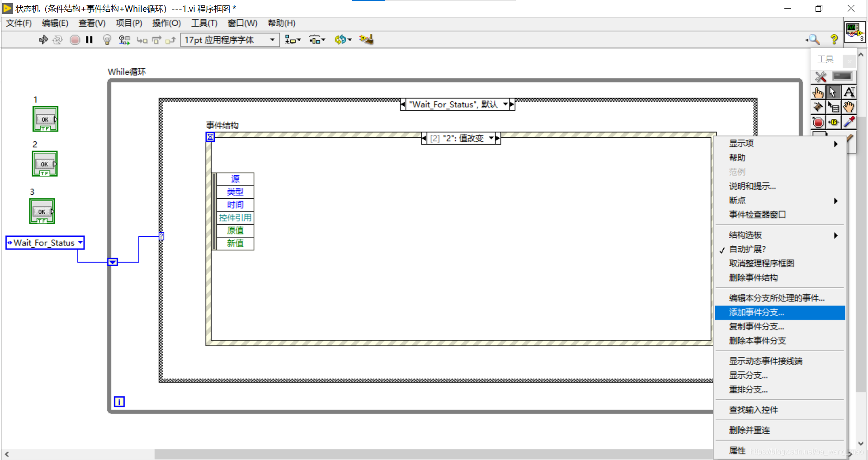Open the 文件(F) menu

coord(19,23)
